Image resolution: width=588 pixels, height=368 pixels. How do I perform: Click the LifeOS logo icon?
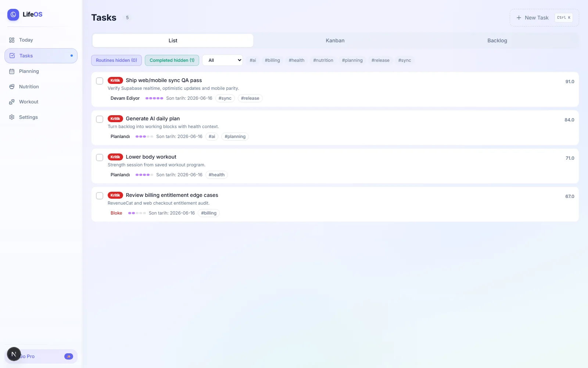pos(13,15)
